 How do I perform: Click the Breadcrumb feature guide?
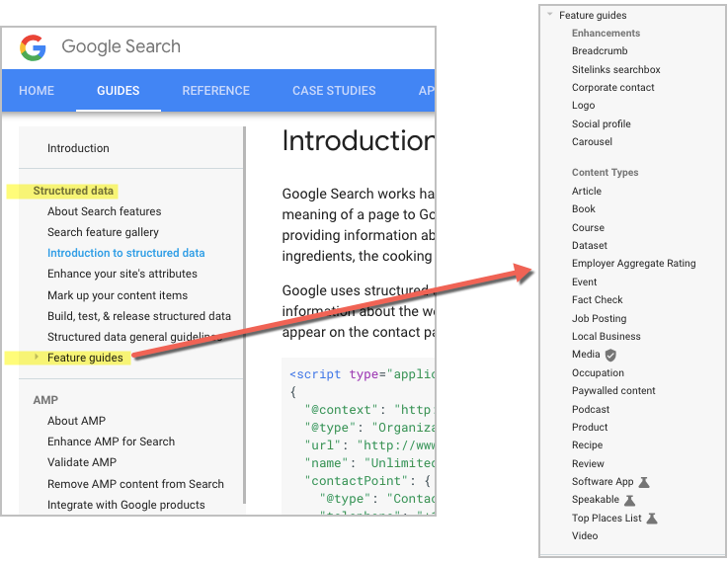click(x=601, y=51)
